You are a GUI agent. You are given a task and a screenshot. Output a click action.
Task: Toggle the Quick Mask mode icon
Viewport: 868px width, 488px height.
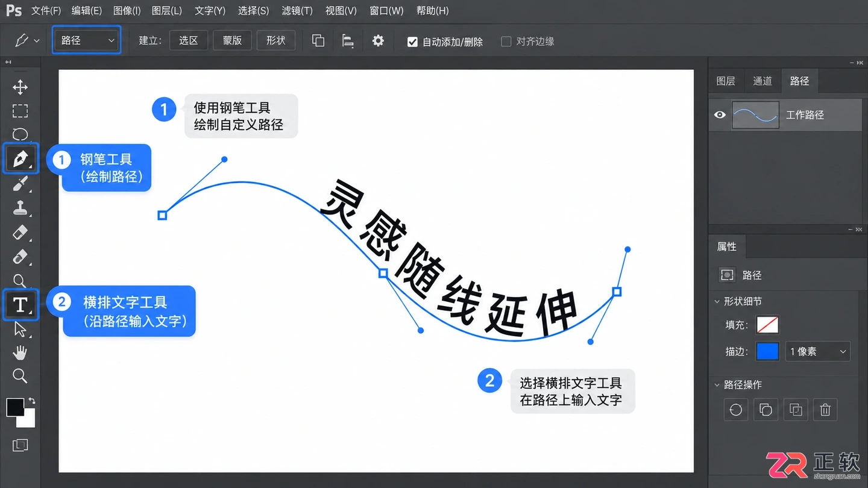click(x=20, y=445)
